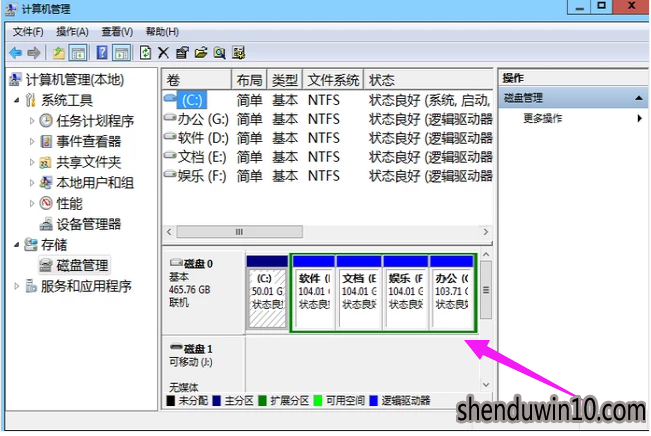Click the disk view scroll down arrow
The height and width of the screenshot is (436, 651).
click(486, 385)
